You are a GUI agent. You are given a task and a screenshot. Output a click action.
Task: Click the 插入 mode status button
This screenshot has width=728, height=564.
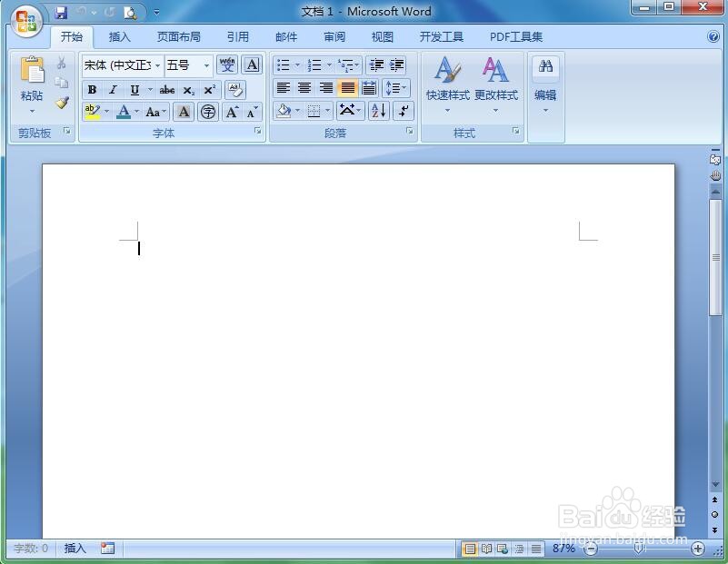coord(75,549)
